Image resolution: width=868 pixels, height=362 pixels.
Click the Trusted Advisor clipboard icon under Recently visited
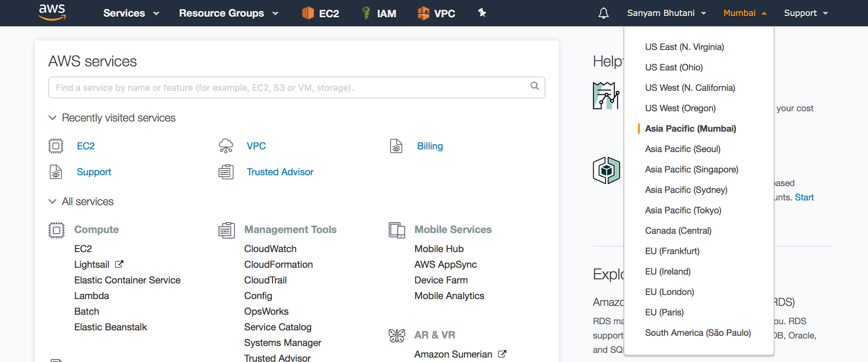point(226,172)
